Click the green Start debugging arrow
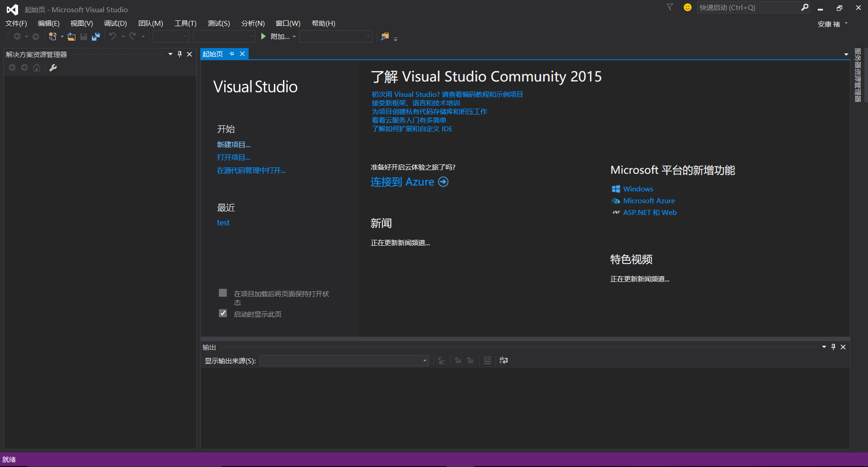Image resolution: width=868 pixels, height=467 pixels. [264, 37]
